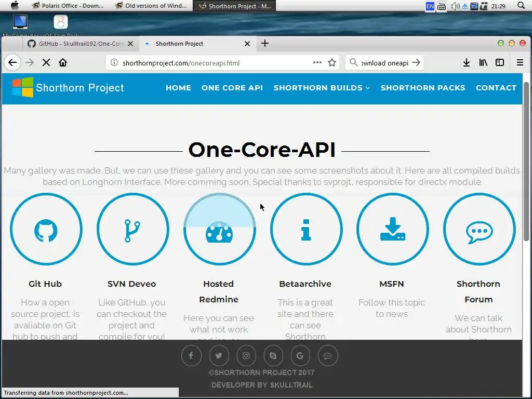
Task: Open the MSFN download circle icon
Action: pos(393,229)
